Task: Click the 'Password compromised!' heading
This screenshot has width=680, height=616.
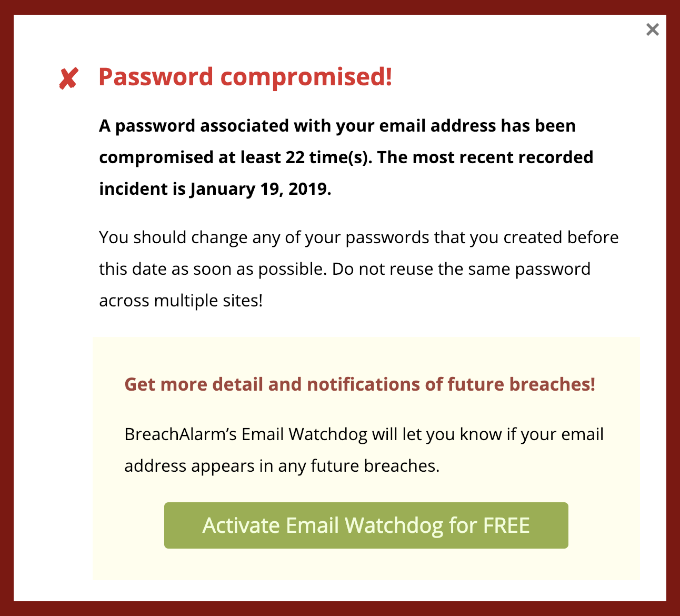Action: 245,77
